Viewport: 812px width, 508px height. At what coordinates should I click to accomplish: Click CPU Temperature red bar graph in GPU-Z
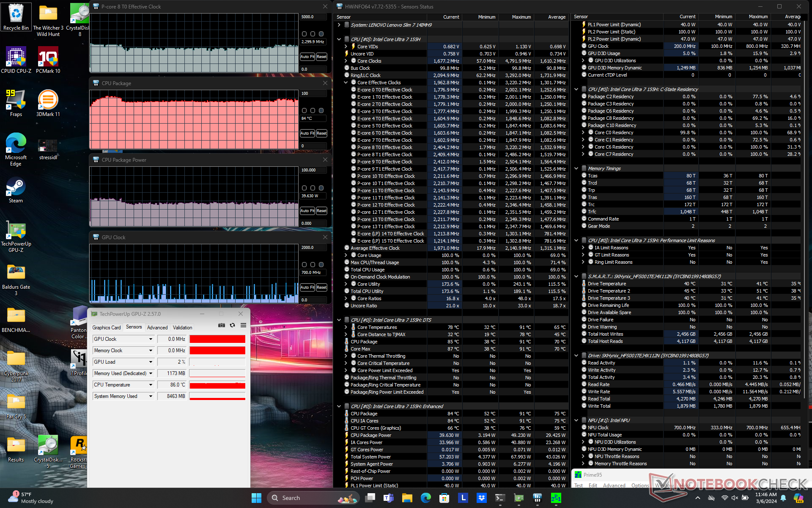pyautogui.click(x=217, y=385)
